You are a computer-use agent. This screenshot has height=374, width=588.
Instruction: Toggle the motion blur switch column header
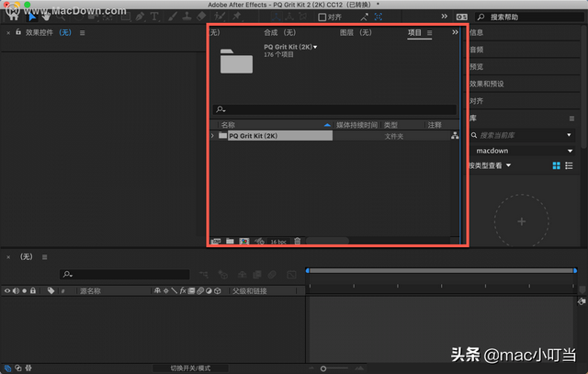(200, 290)
